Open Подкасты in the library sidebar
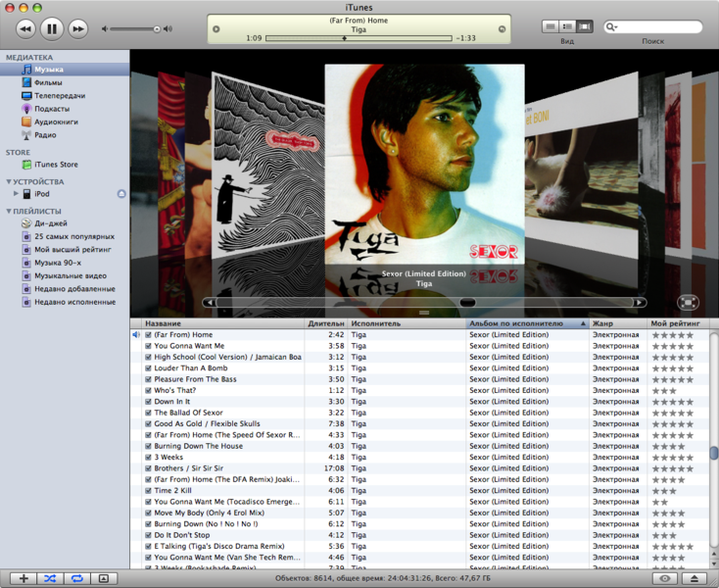The image size is (719, 588). 51,109
